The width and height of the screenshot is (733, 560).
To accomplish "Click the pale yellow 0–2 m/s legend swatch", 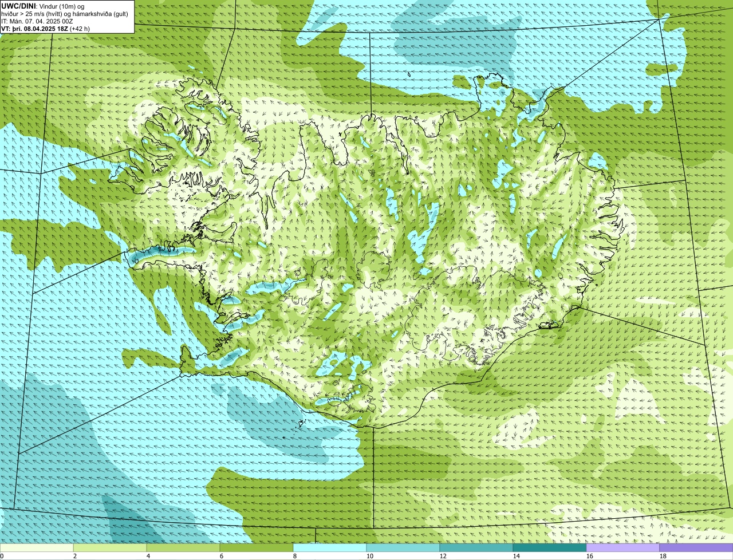I will tap(37, 548).
